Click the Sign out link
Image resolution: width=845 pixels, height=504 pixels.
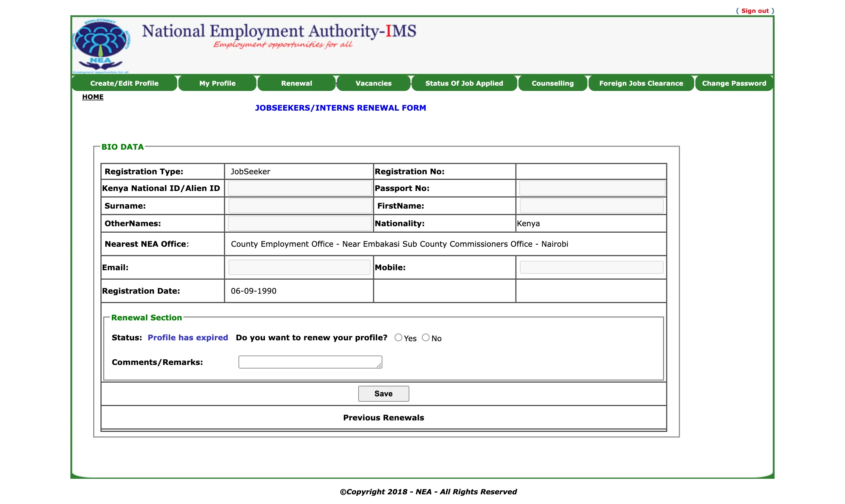[x=755, y=11]
